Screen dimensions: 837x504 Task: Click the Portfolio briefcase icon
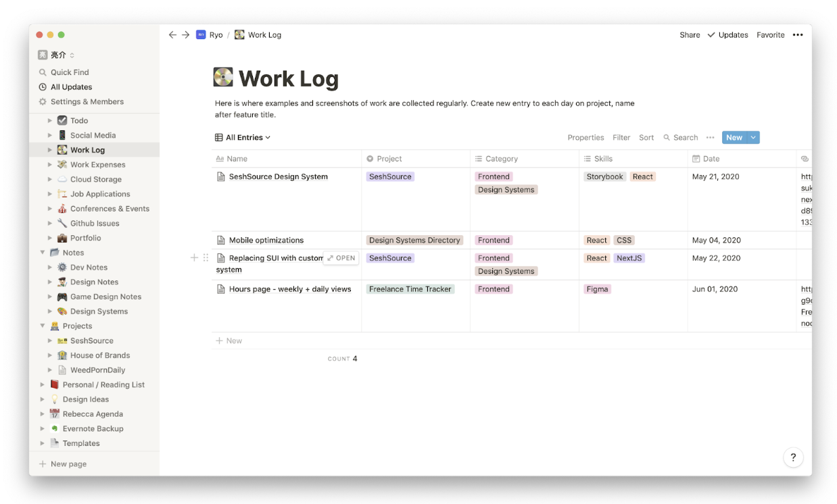62,238
